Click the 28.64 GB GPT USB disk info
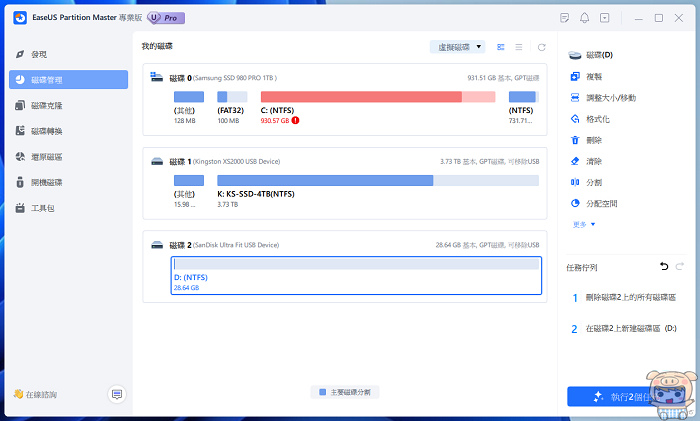The height and width of the screenshot is (421, 700). [488, 245]
